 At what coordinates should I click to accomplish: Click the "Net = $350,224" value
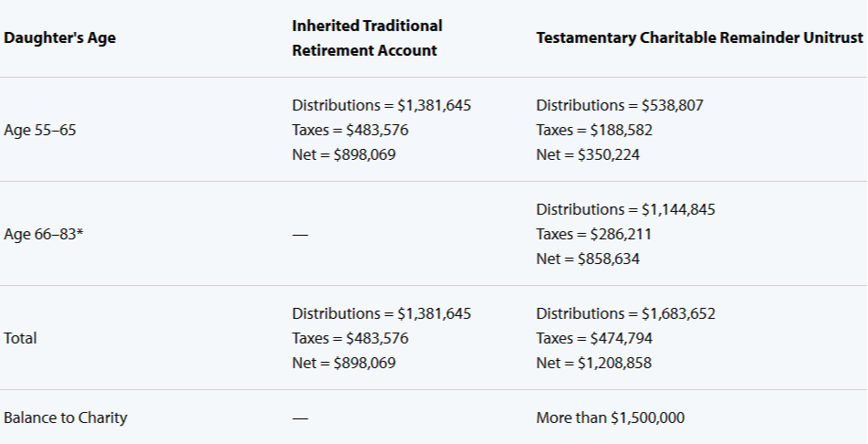(x=588, y=154)
